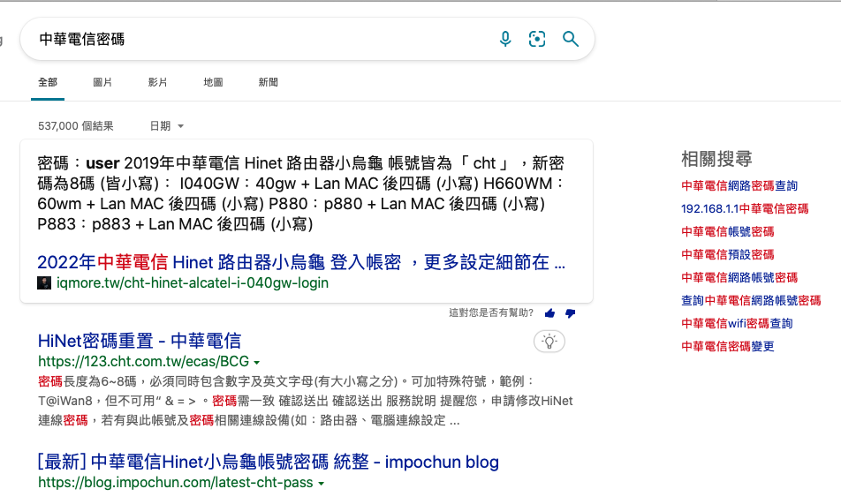841x504 pixels.
Task: Click related search 中華電信wifi密碼查詢
Action: [x=737, y=324]
